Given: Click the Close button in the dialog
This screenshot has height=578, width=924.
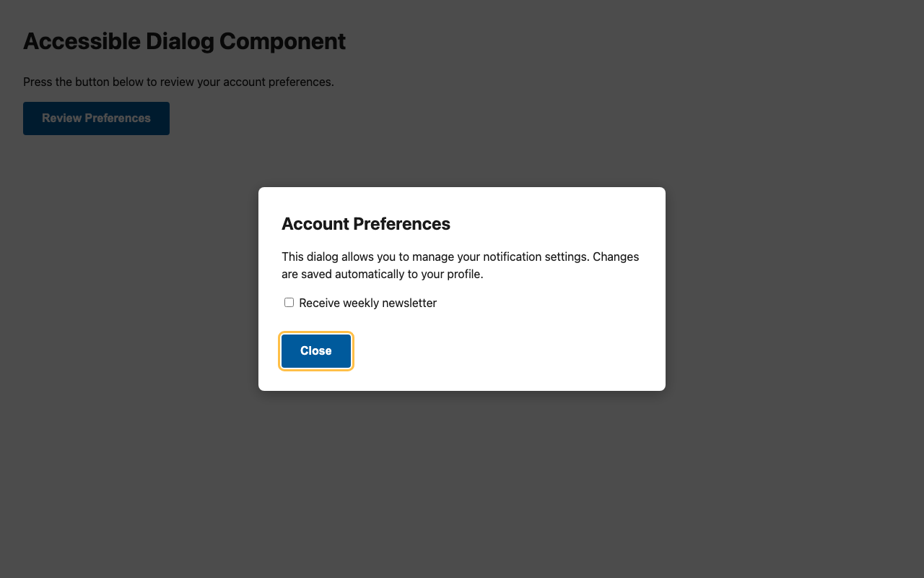Looking at the screenshot, I should point(315,350).
